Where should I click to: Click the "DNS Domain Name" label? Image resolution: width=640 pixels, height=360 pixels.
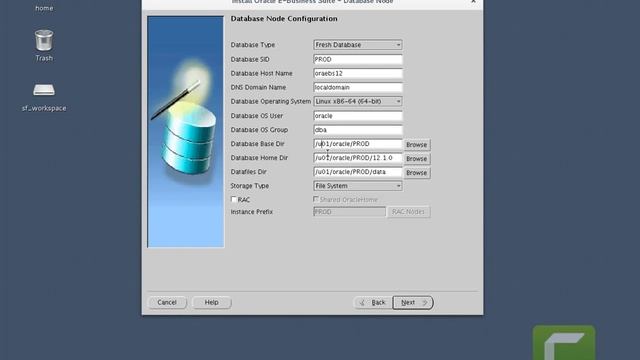(258, 87)
